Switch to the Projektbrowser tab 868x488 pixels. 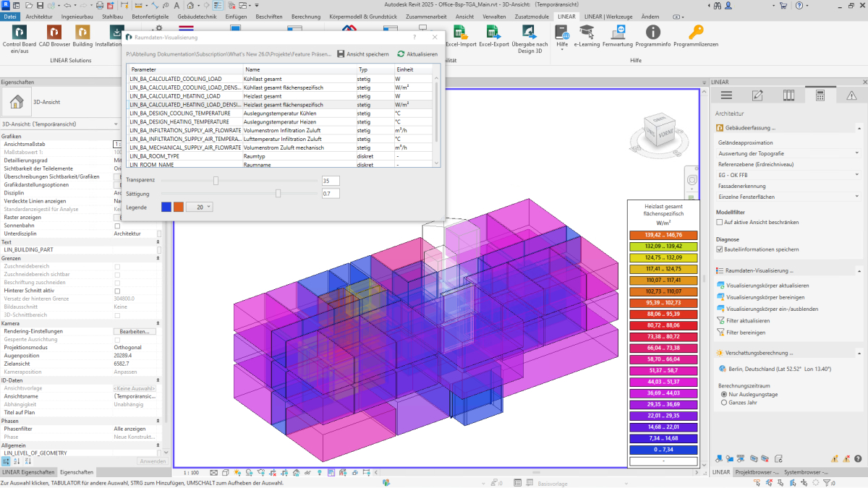[756, 471]
